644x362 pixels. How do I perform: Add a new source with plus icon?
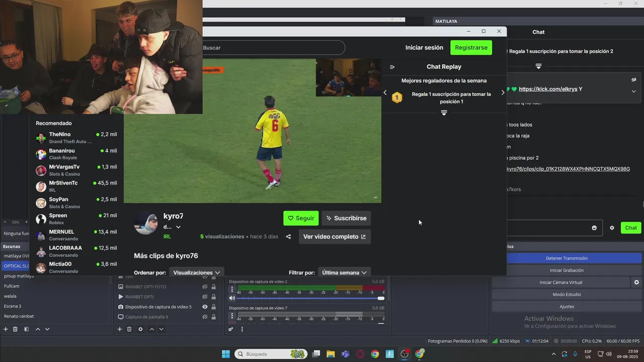point(120,329)
